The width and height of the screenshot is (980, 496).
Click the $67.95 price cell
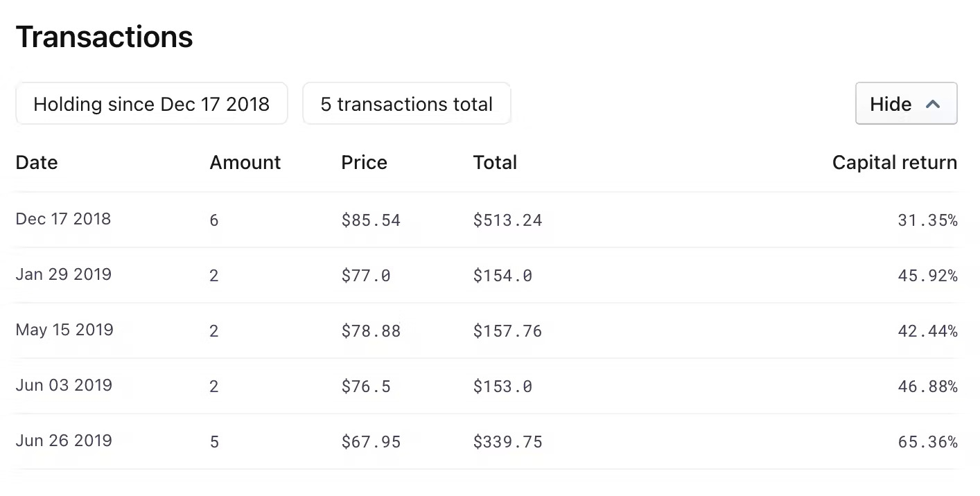(x=371, y=442)
